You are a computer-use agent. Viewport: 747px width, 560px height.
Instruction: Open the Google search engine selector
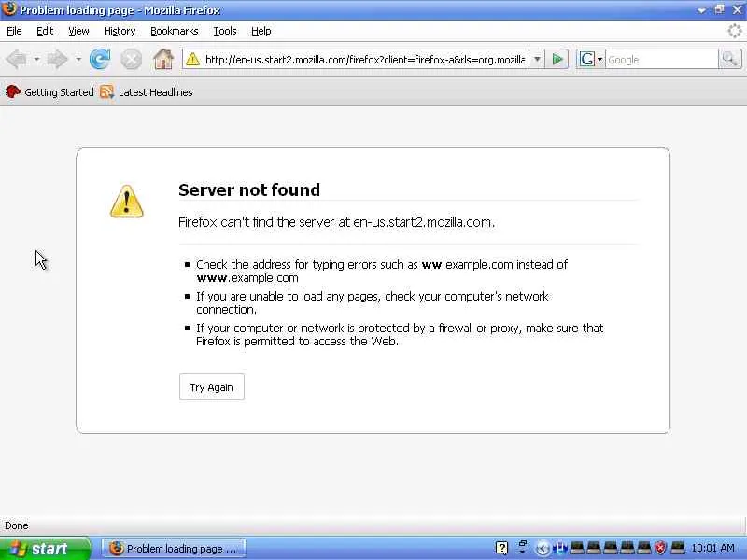[x=590, y=60]
